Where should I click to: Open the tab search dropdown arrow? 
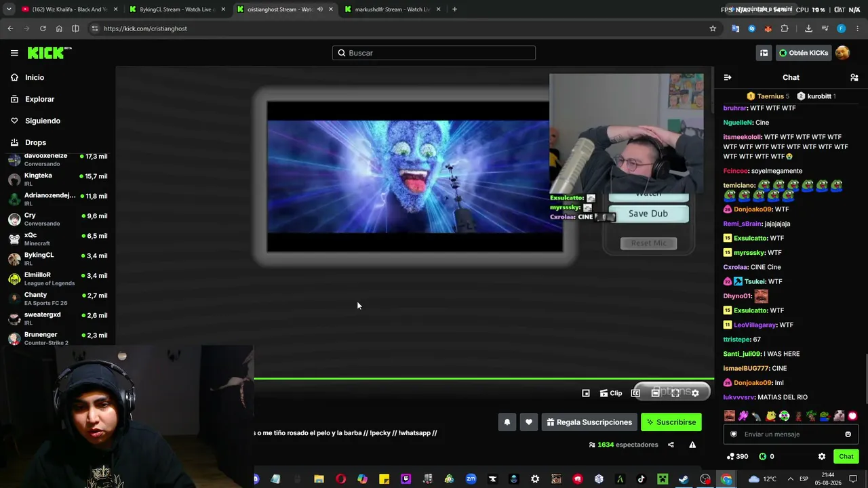pyautogui.click(x=9, y=9)
